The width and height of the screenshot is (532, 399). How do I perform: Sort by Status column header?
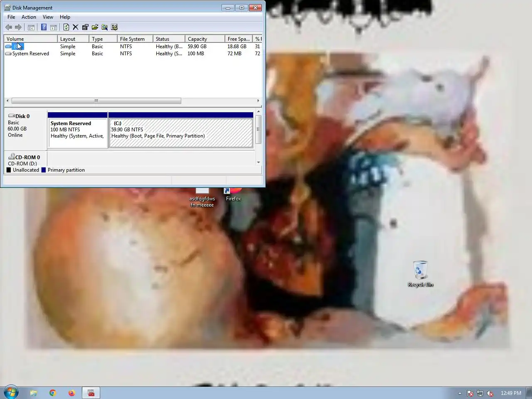(x=169, y=39)
